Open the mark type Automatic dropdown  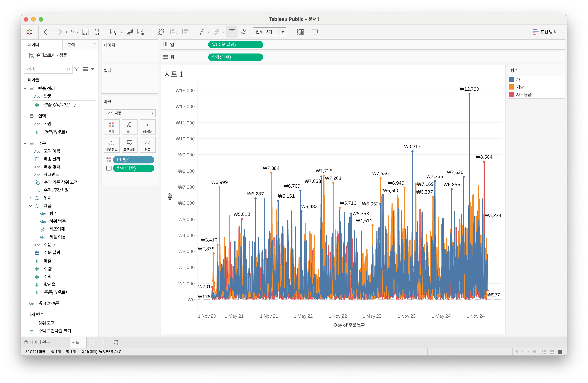[x=130, y=113]
